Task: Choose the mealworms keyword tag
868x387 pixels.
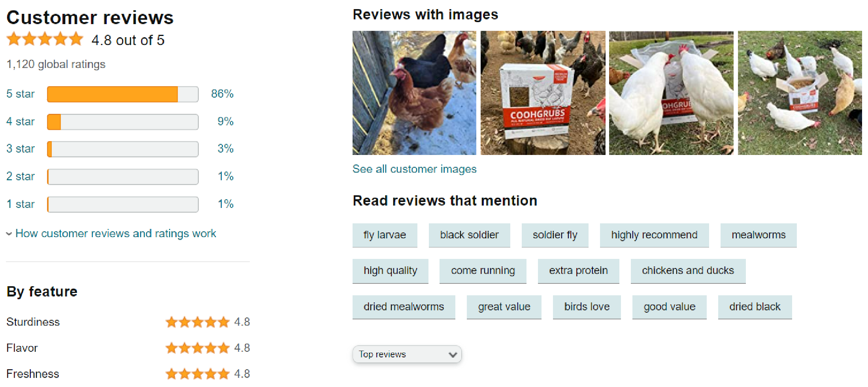Action: pos(759,235)
